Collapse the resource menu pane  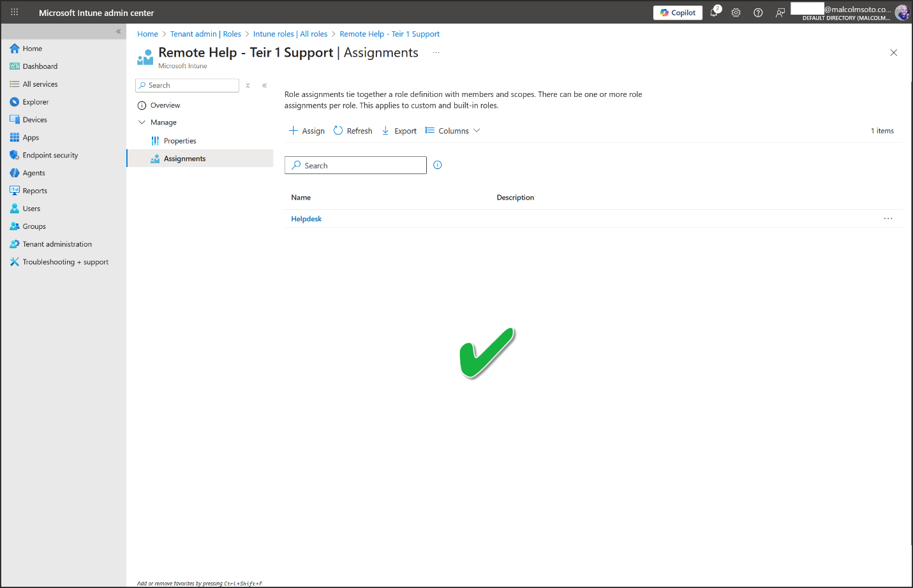pyautogui.click(x=264, y=85)
